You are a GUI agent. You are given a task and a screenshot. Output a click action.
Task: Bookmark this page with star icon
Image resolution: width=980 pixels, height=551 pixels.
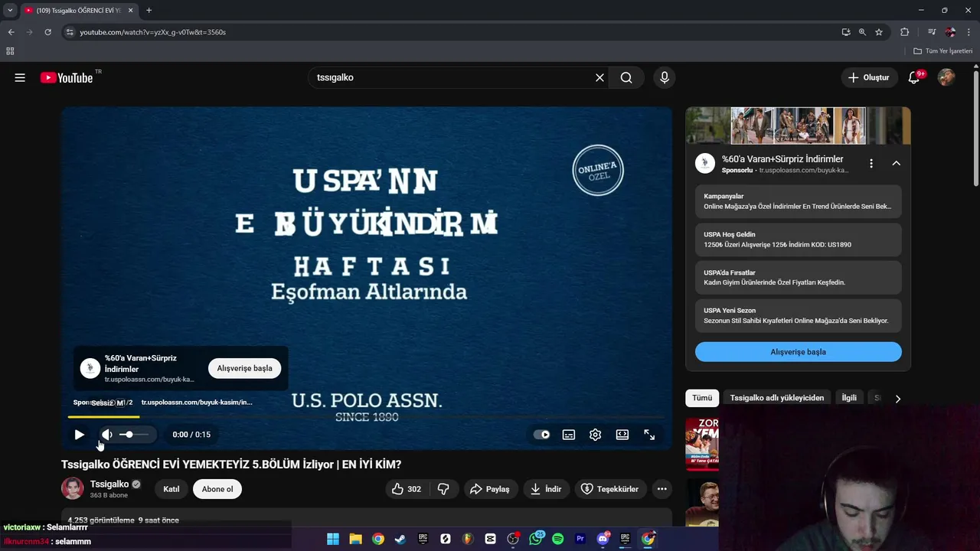point(879,32)
